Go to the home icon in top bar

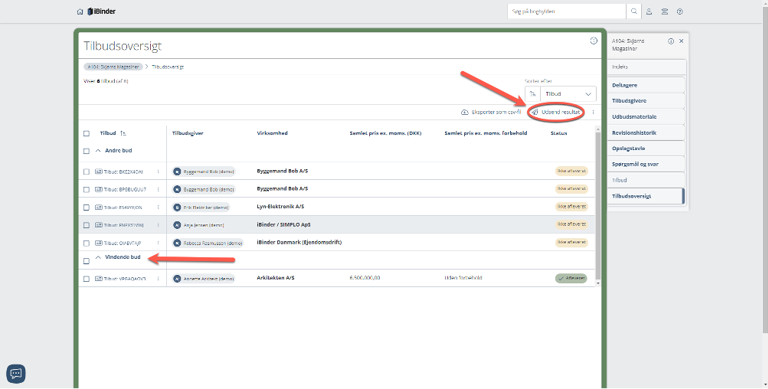tap(80, 12)
